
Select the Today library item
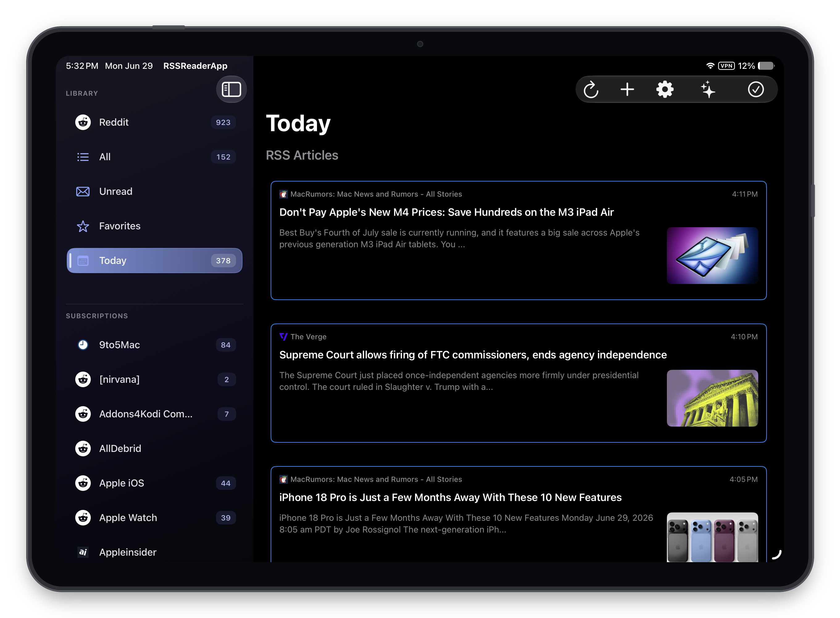pyautogui.click(x=155, y=261)
